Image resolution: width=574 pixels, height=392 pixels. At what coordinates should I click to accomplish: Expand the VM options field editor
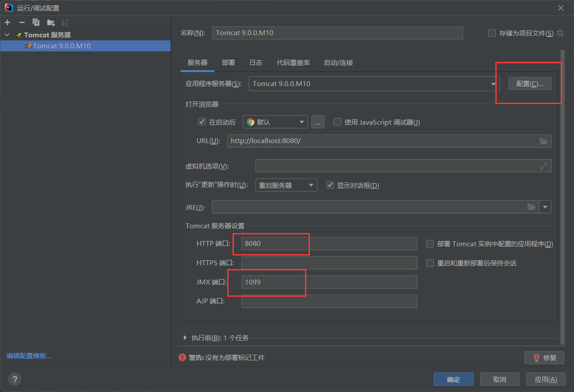544,166
